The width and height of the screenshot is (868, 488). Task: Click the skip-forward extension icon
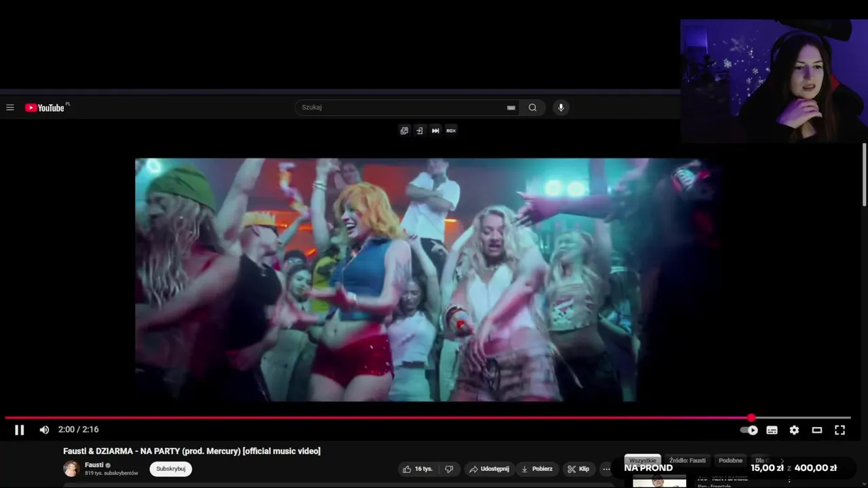(435, 130)
